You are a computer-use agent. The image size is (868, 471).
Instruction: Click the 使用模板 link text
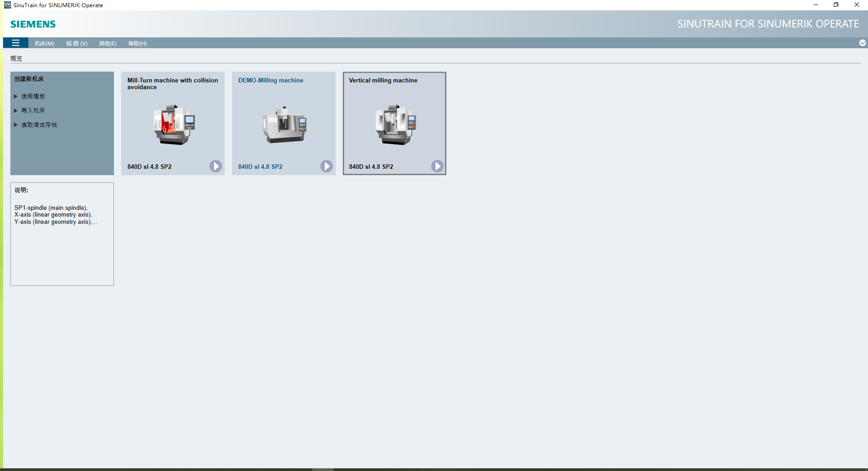pos(33,96)
